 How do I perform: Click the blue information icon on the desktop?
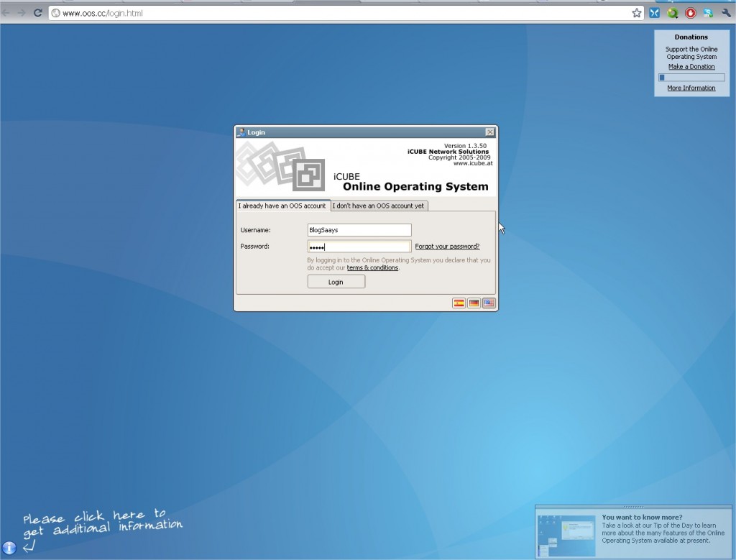tap(9, 547)
